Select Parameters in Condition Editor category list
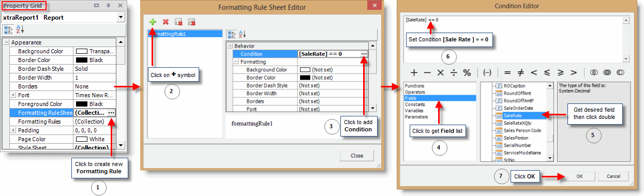Viewport: 644px width, 196px height. click(x=416, y=116)
